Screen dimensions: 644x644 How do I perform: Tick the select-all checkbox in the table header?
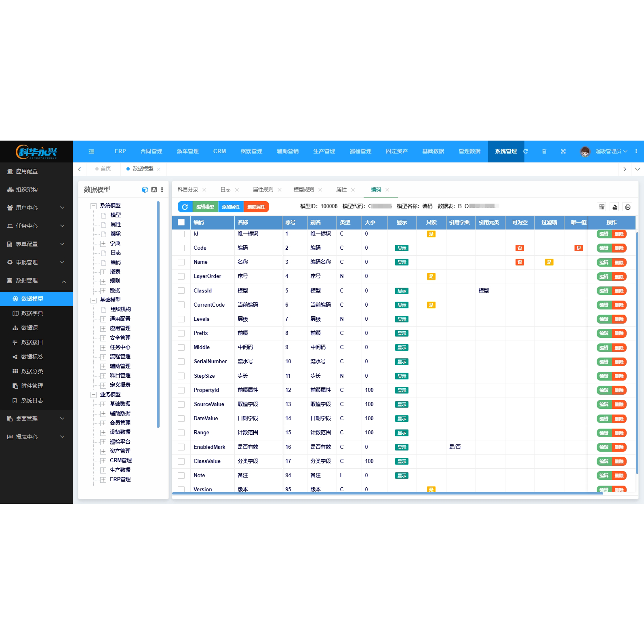pos(181,222)
